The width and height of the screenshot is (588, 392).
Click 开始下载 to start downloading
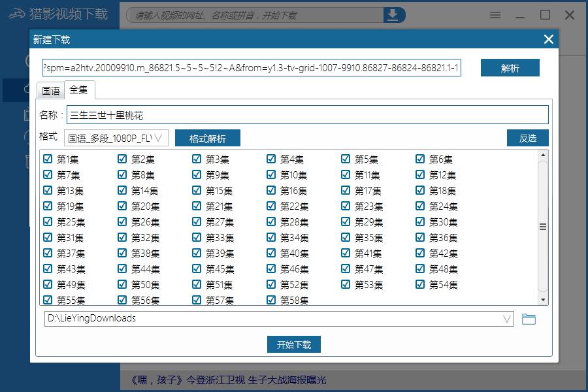293,344
